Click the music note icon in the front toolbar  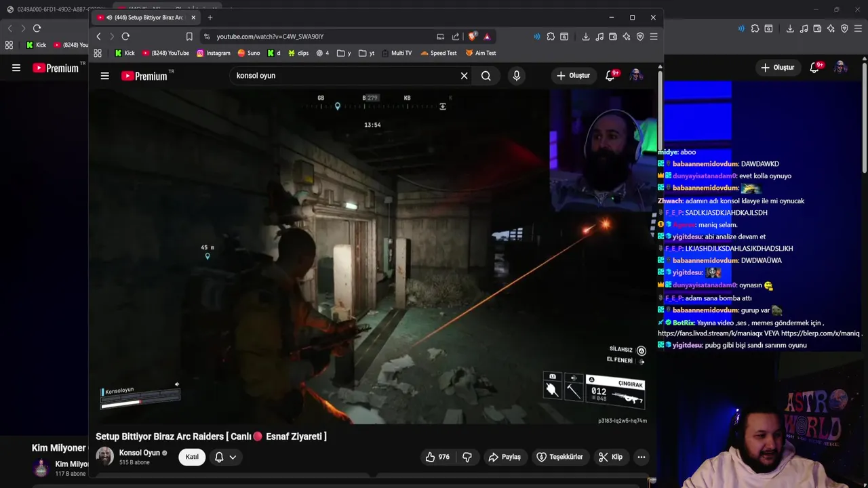pyautogui.click(x=599, y=37)
